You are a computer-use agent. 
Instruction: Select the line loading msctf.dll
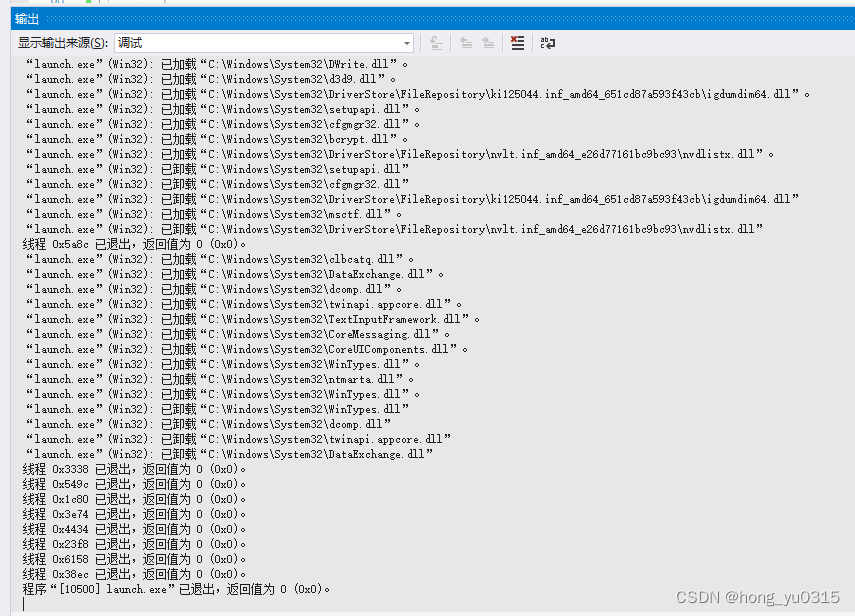213,214
